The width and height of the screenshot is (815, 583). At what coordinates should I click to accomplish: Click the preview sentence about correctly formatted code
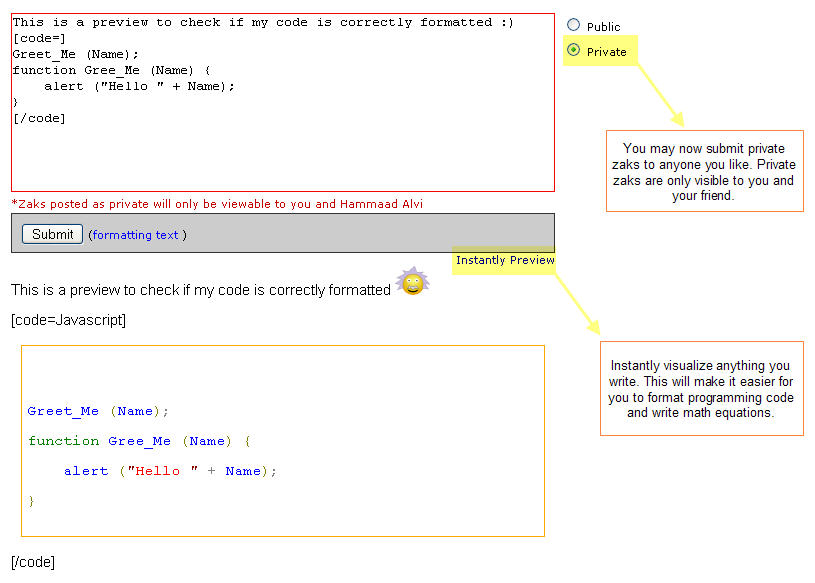coord(201,290)
